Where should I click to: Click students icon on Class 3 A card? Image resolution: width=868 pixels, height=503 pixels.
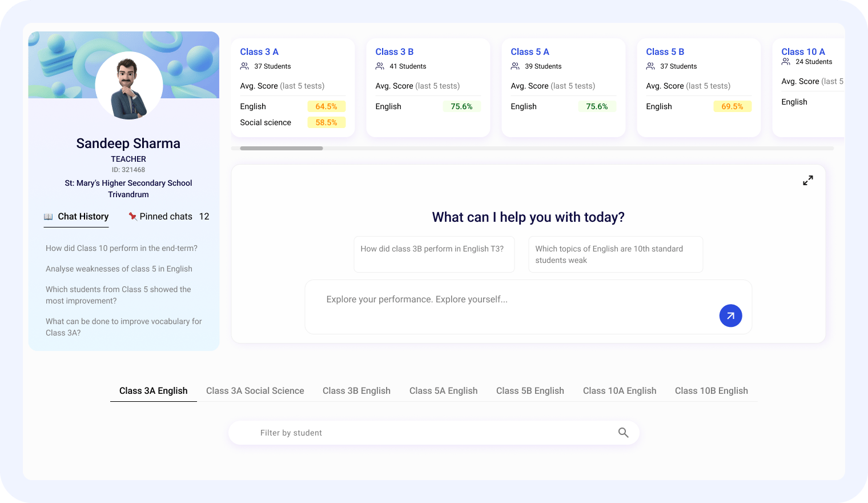click(x=244, y=66)
